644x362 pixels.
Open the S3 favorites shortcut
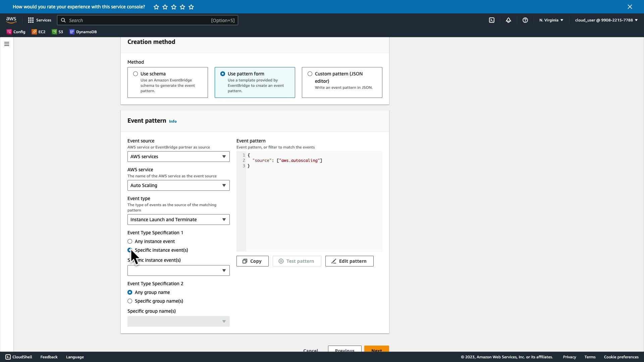(57, 32)
